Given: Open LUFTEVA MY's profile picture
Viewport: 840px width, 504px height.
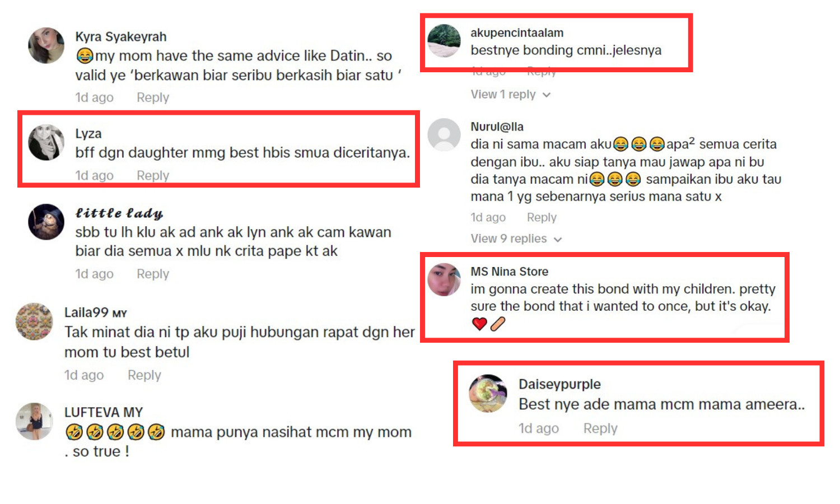Looking at the screenshot, I should click(34, 421).
